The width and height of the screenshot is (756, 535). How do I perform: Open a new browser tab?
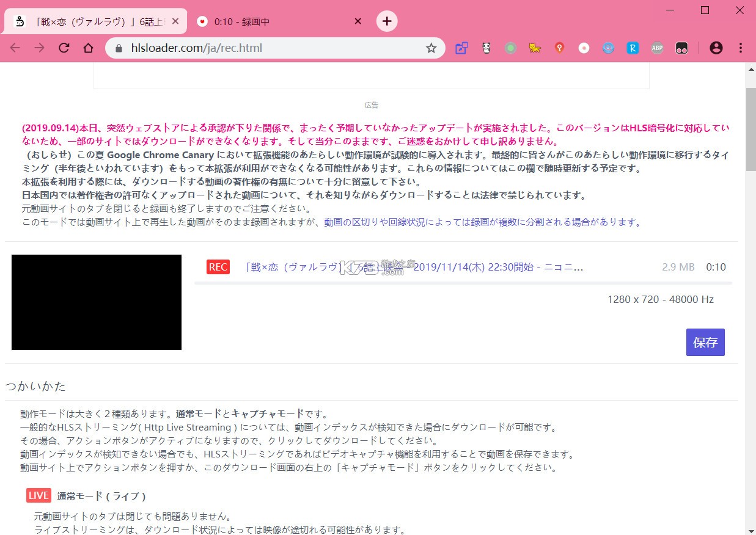tap(387, 20)
